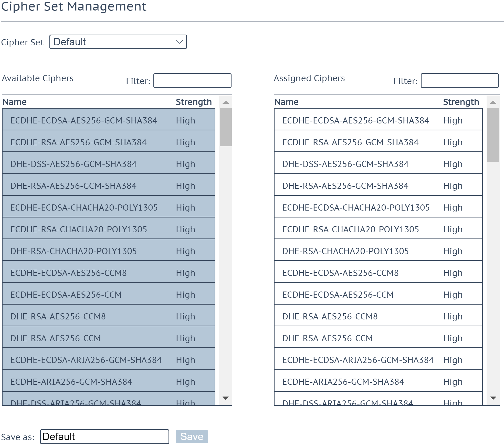Select DHE-RSA-CHACHA20-POLY1305 in Assigned Ciphers

pos(378,250)
